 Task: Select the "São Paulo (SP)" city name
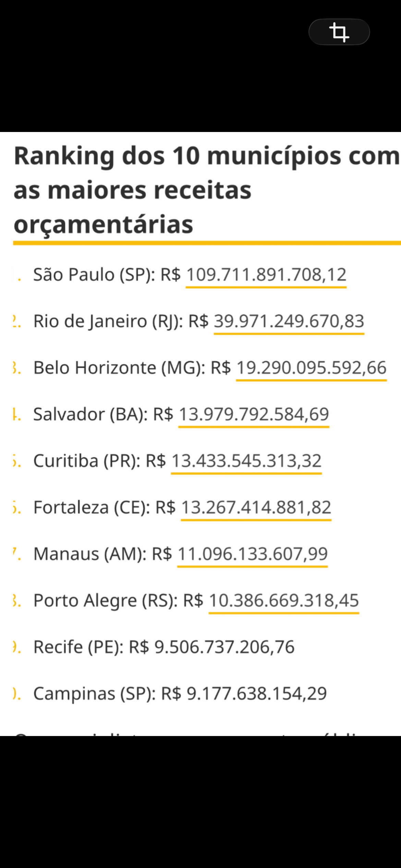click(94, 275)
